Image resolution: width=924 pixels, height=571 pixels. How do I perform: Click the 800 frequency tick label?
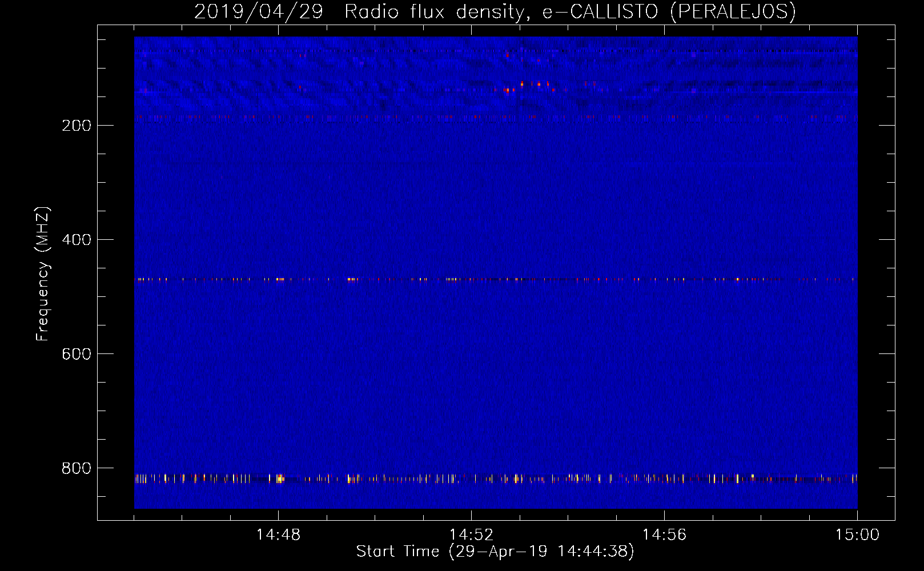point(77,468)
